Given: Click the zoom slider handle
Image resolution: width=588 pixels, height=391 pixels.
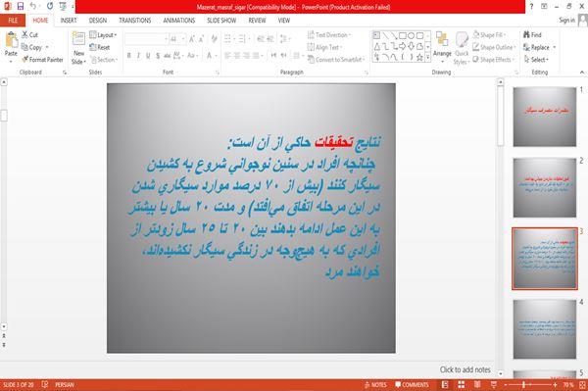Looking at the screenshot, I should coord(523,384).
